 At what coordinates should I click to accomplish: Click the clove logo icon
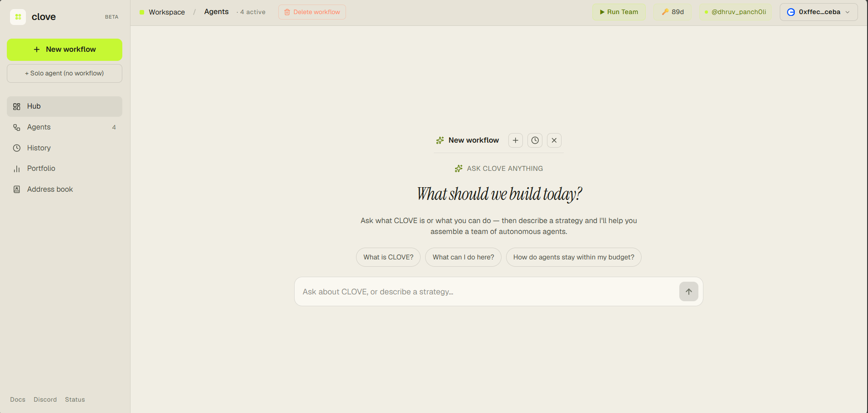point(18,17)
